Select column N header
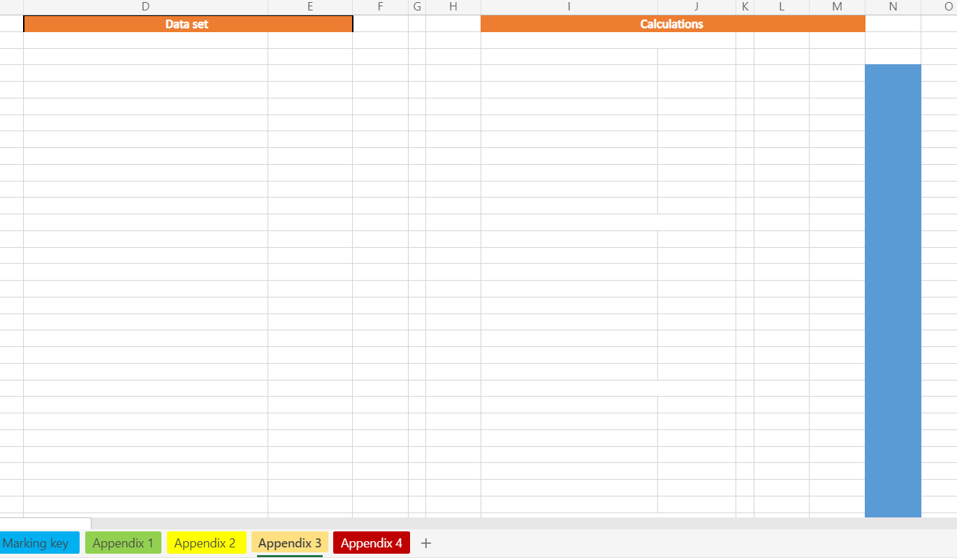957x560 pixels. [893, 7]
